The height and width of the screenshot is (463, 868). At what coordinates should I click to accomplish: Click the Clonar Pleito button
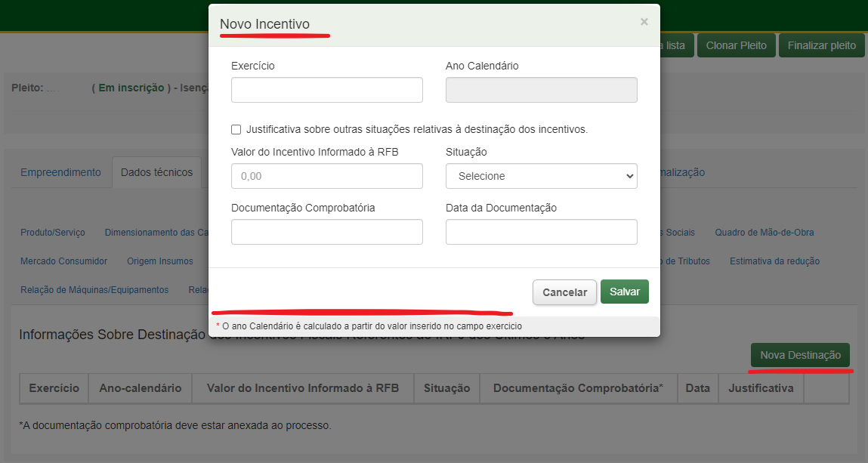pyautogui.click(x=736, y=45)
